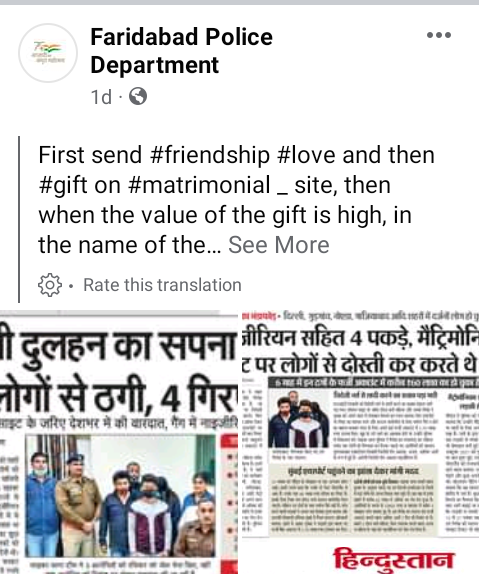The width and height of the screenshot is (479, 574).
Task: Click red sidebar strip beside left photo
Action: [230, 496]
